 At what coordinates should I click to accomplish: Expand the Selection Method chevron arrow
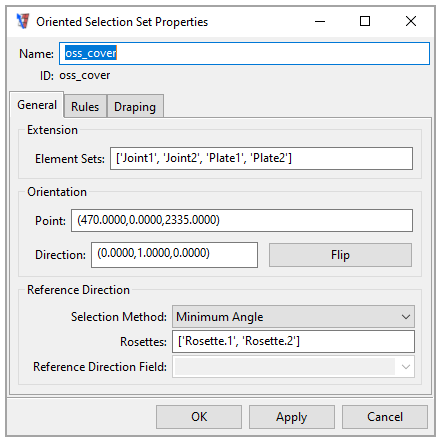(x=406, y=317)
